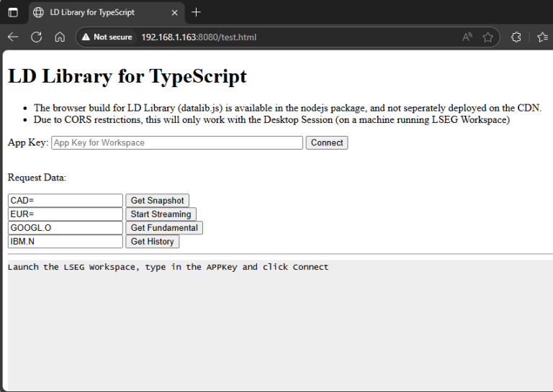
Task: Click the Get Snapshot button
Action: coord(157,201)
